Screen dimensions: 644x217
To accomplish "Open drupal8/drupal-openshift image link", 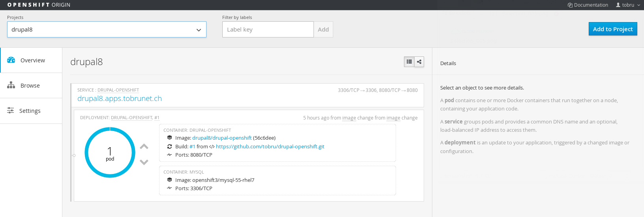I will click(x=222, y=138).
